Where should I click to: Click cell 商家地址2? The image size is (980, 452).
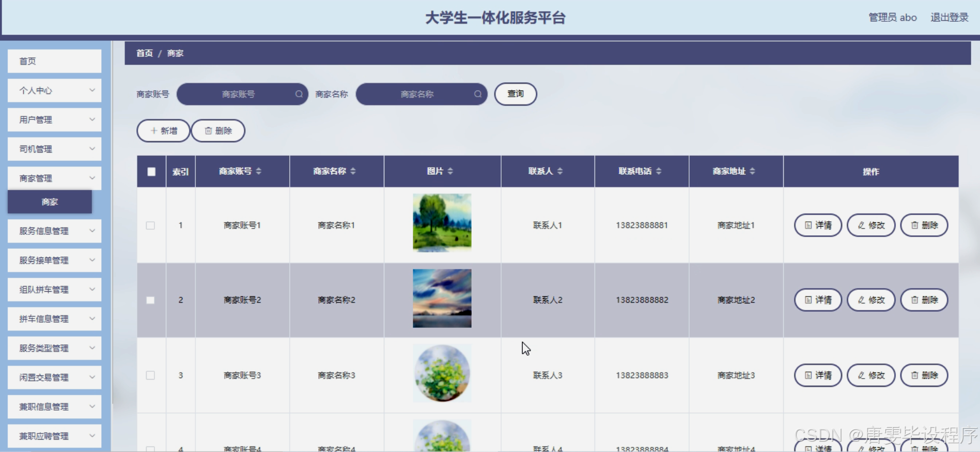736,300
